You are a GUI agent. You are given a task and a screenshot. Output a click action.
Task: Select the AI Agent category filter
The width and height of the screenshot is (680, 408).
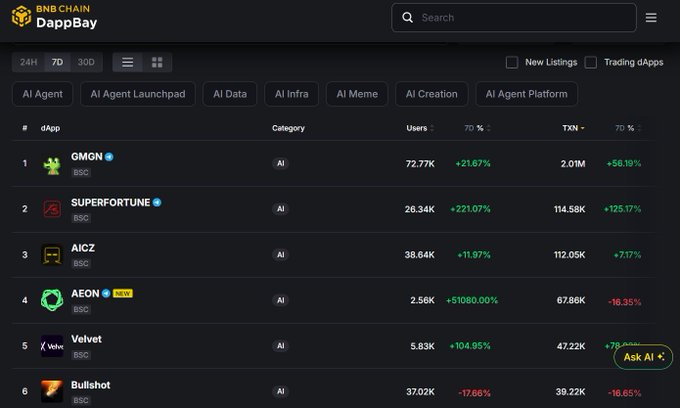point(42,94)
